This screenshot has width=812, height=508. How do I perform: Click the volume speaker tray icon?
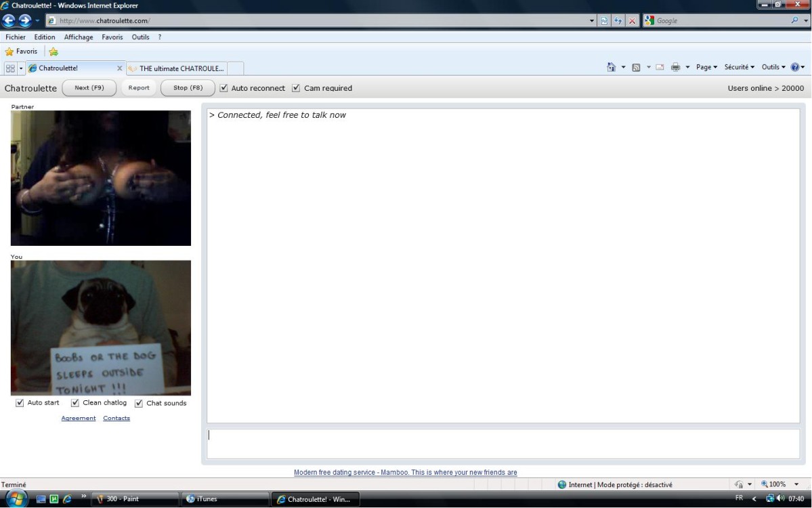point(780,499)
